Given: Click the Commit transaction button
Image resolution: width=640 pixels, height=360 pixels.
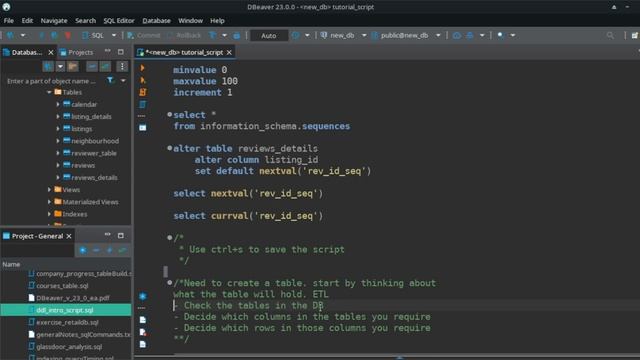Looking at the screenshot, I should [144, 36].
